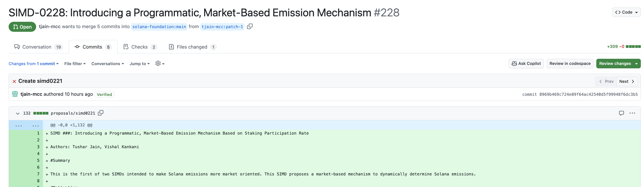The width and height of the screenshot is (644, 187).
Task: Collapse the proposals/simd0221 file diff
Action: click(x=17, y=113)
